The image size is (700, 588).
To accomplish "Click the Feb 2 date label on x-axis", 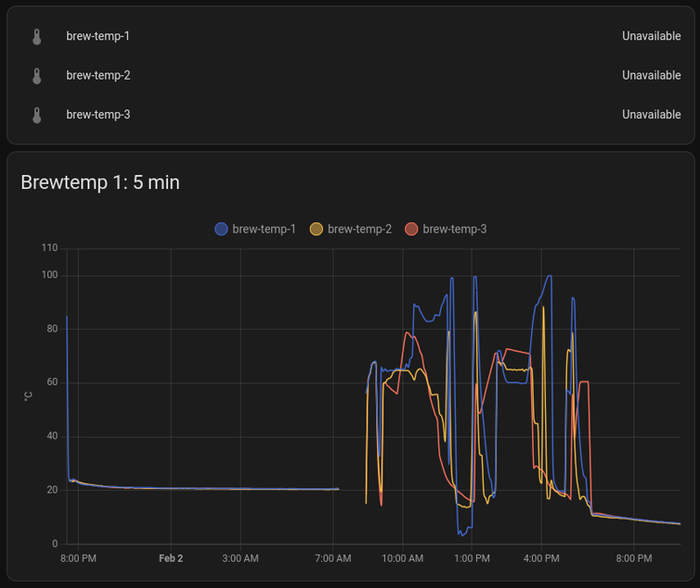I will click(x=171, y=558).
